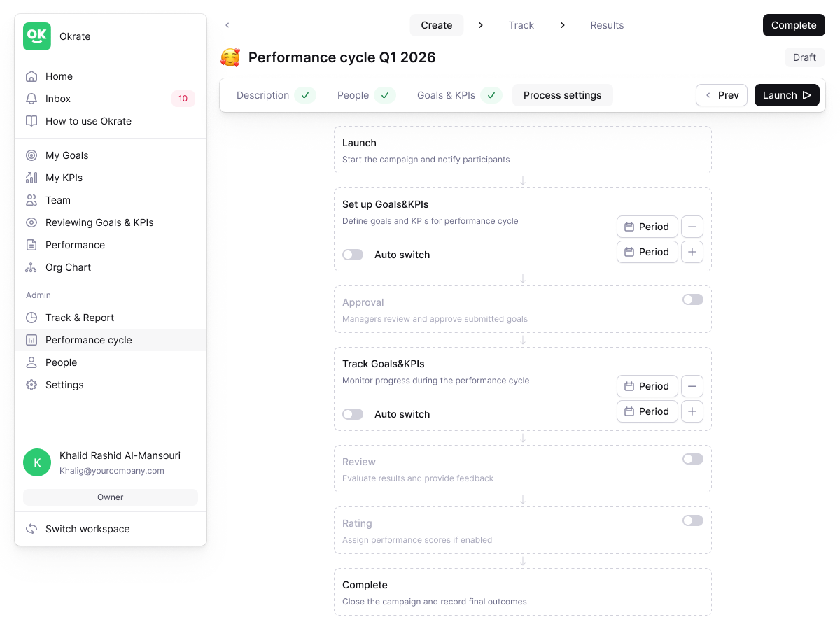Switch to the Goals & KPIs tab
Screen dimensions: 840x638
click(x=446, y=95)
